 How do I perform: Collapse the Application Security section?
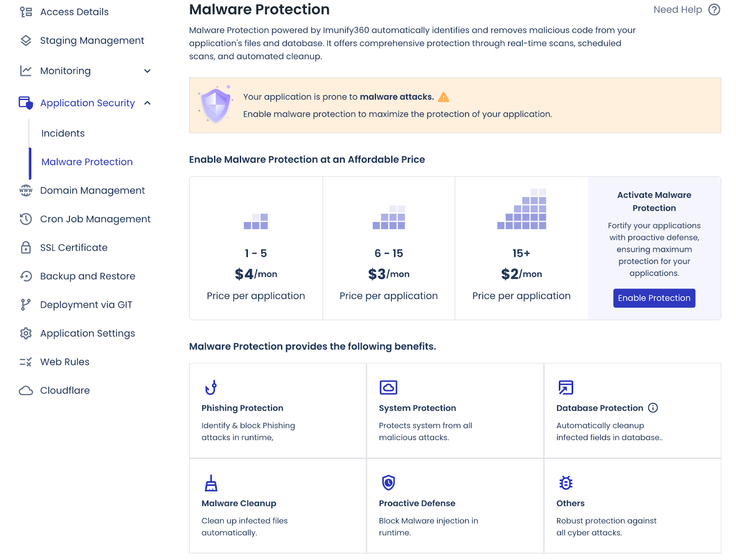click(147, 103)
